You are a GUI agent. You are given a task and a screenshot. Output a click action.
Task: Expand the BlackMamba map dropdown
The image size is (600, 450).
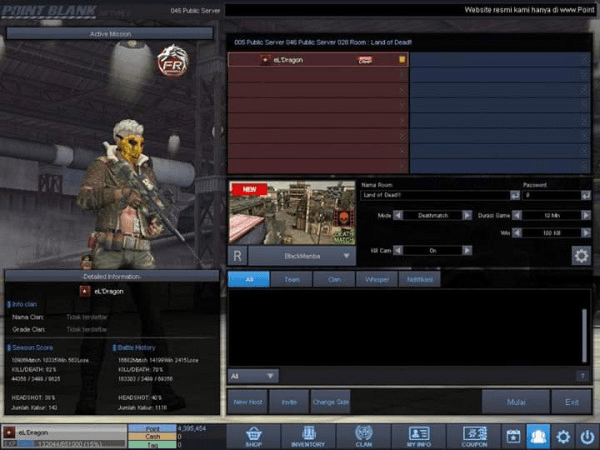pyautogui.click(x=346, y=256)
